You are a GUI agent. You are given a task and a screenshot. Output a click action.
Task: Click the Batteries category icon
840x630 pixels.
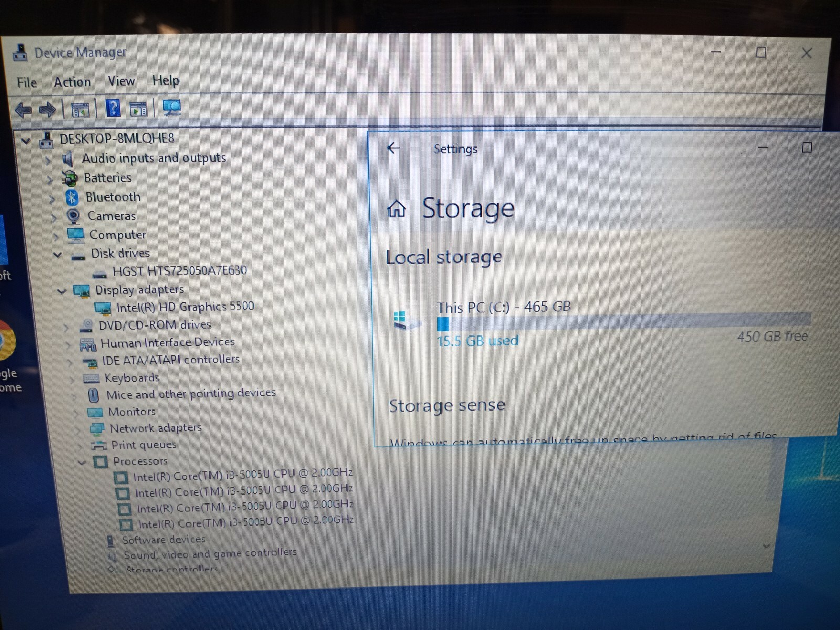pyautogui.click(x=70, y=178)
